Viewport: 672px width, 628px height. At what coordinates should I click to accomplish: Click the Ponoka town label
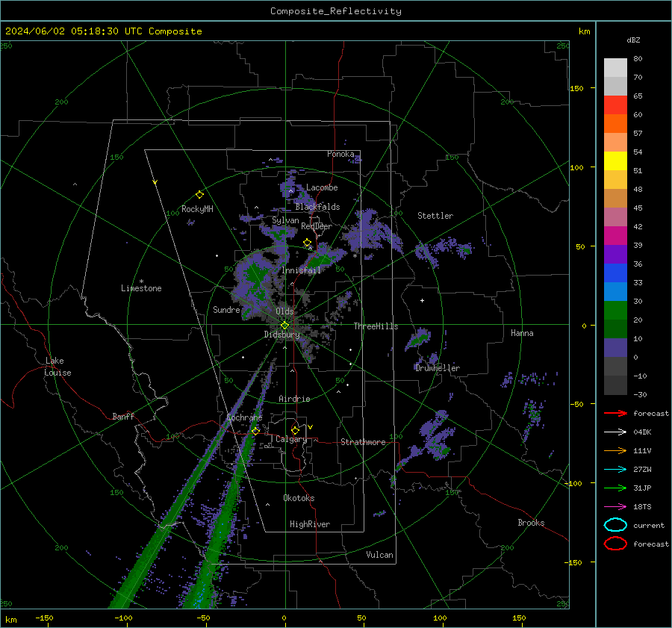[340, 154]
